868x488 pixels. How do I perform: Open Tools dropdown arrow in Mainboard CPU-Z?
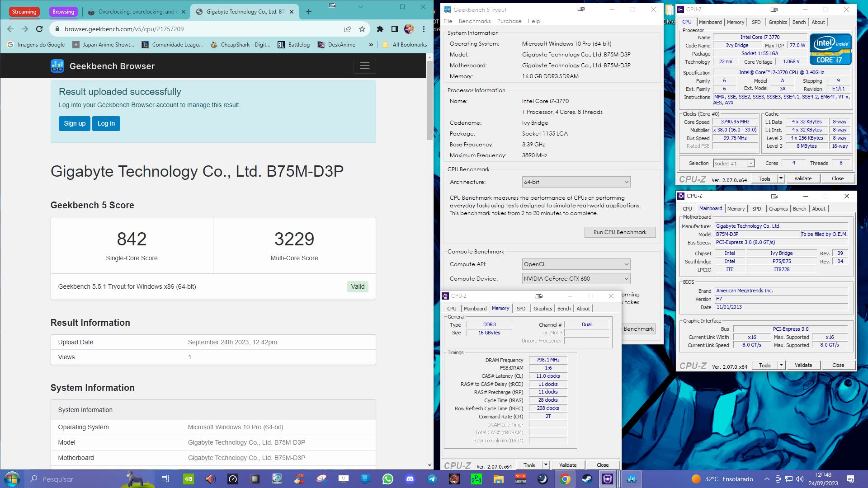tap(781, 365)
